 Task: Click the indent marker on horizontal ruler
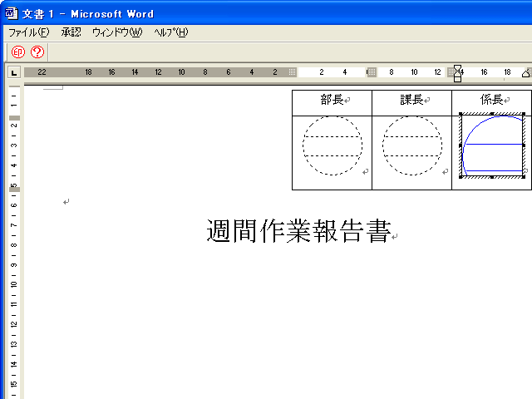[x=457, y=73]
